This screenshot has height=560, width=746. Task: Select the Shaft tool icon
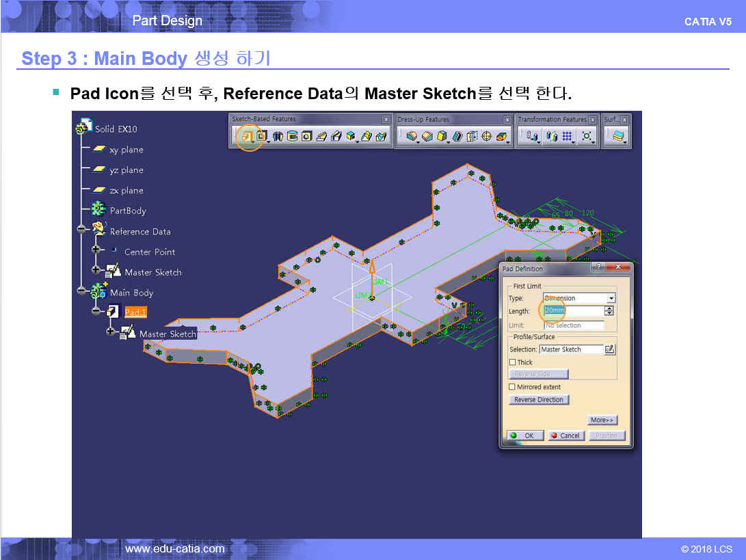click(278, 137)
